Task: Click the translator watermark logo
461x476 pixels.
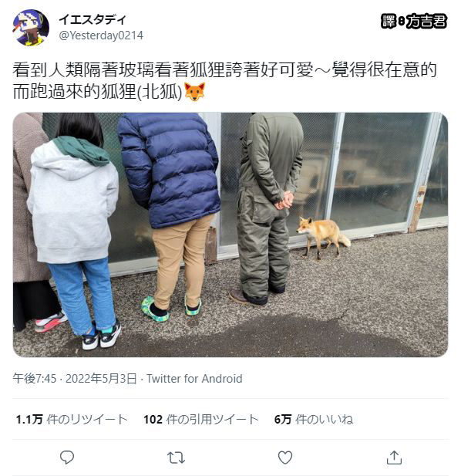Action: click(x=414, y=22)
